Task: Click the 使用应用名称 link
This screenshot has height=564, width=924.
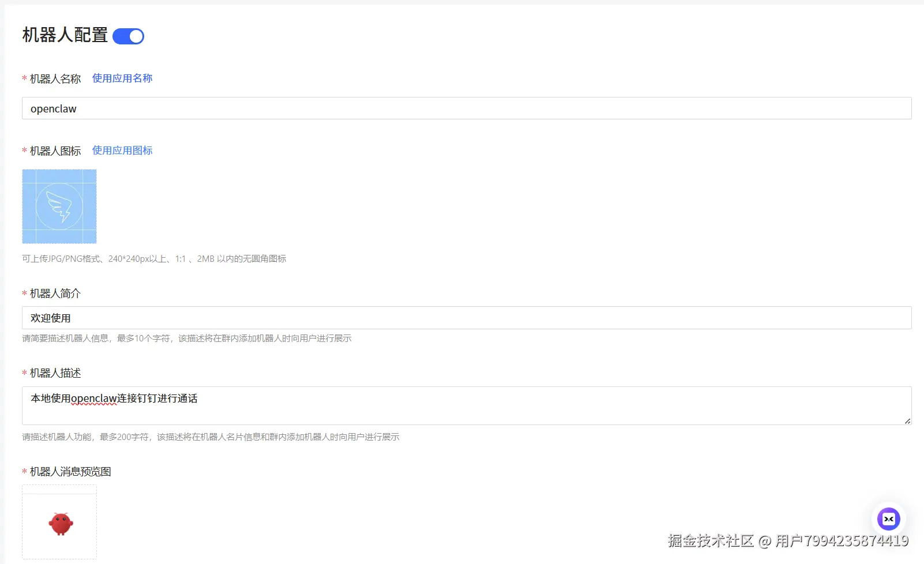Action: [122, 78]
